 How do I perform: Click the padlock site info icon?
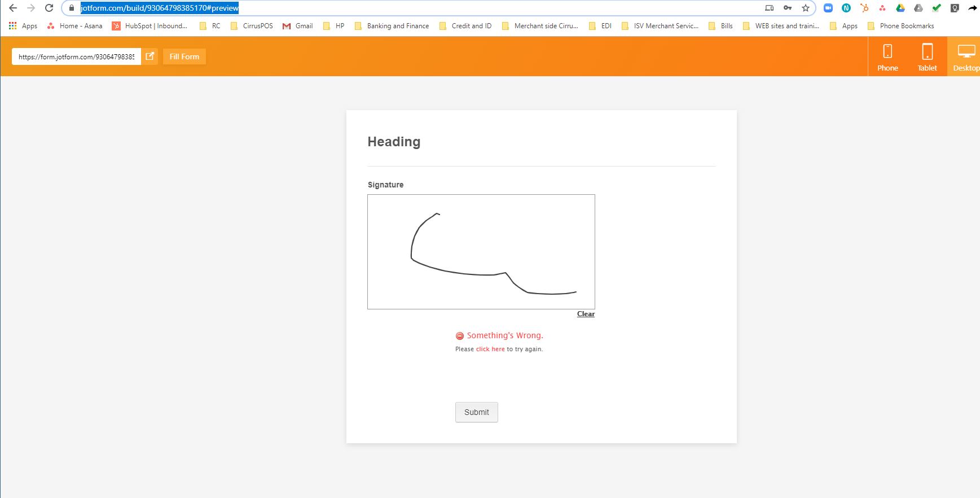pyautogui.click(x=72, y=8)
